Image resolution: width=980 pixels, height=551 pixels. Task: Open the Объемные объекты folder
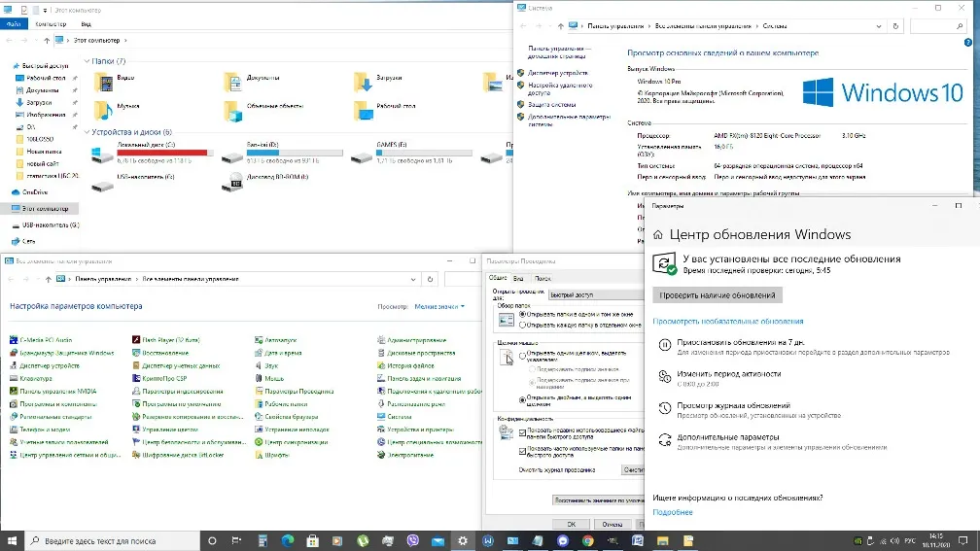pyautogui.click(x=263, y=110)
